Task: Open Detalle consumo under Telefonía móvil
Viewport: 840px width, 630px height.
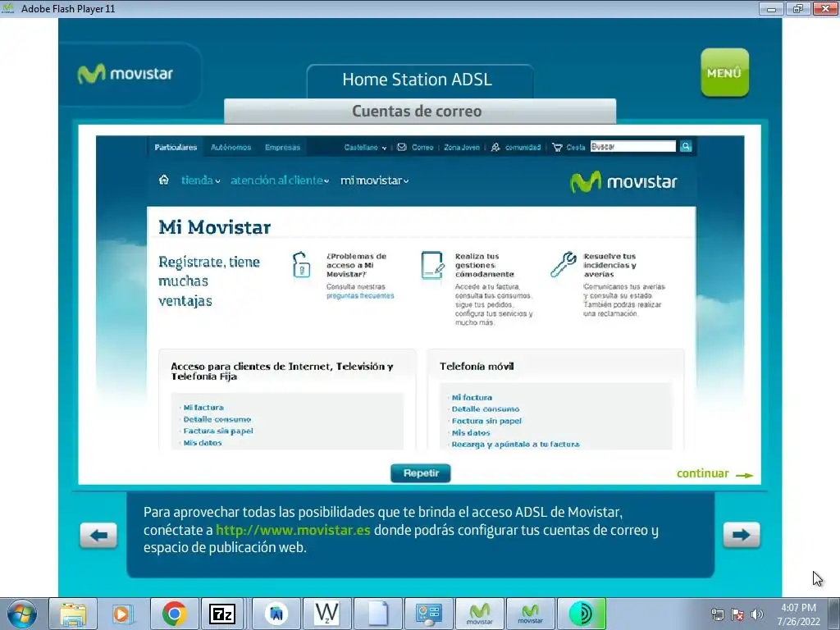Action: pyautogui.click(x=486, y=409)
